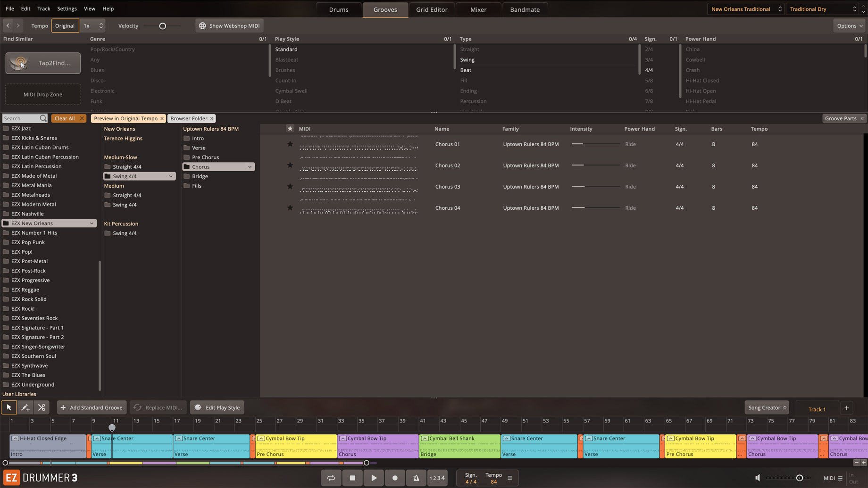Click Show Webshop MIDI button
The width and height of the screenshot is (868, 488).
tap(229, 26)
